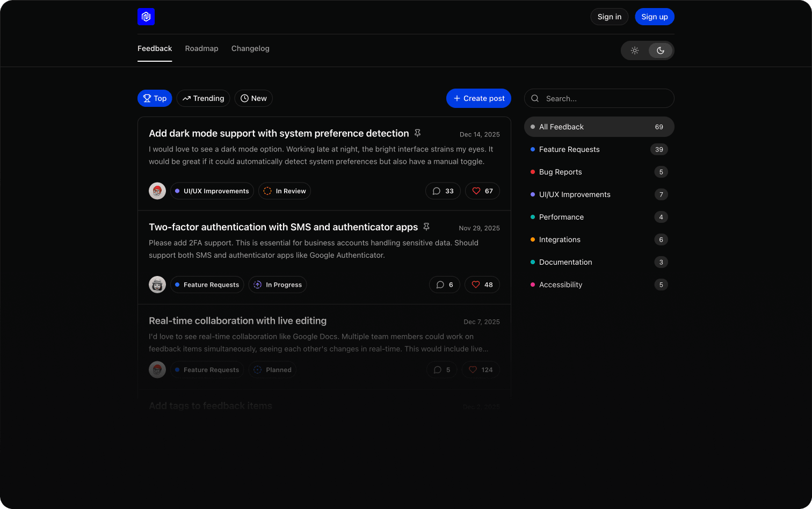
Task: Focus the Search input field
Action: click(599, 98)
